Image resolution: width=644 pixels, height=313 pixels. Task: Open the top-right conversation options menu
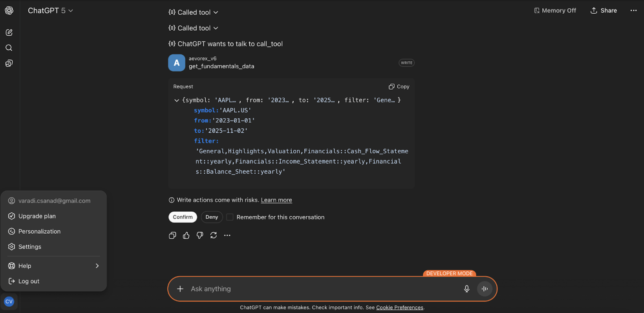633,11
